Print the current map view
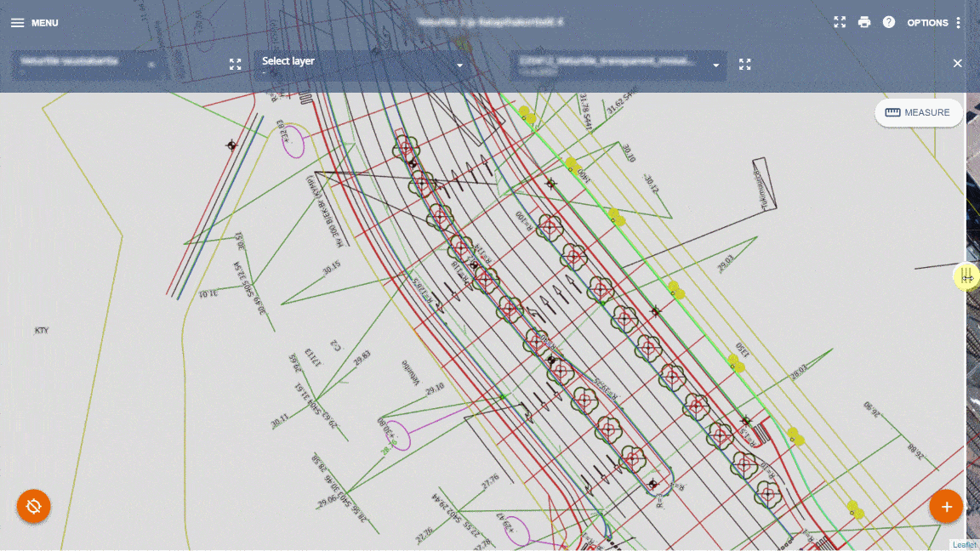The height and width of the screenshot is (551, 980). click(x=864, y=22)
